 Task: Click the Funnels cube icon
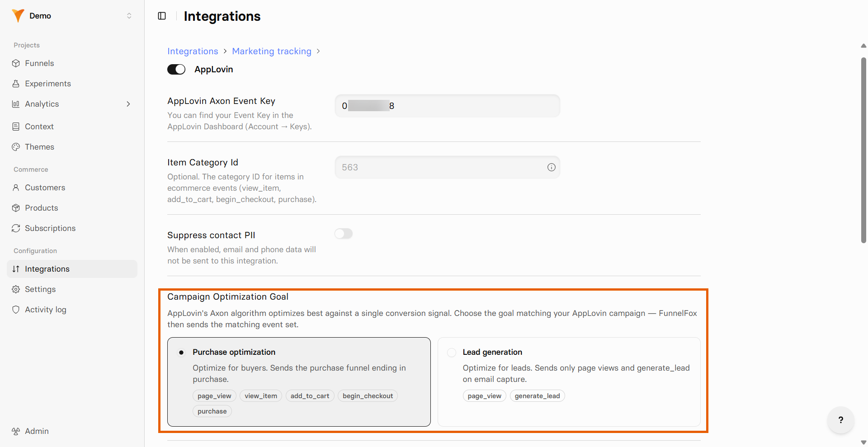tap(16, 63)
